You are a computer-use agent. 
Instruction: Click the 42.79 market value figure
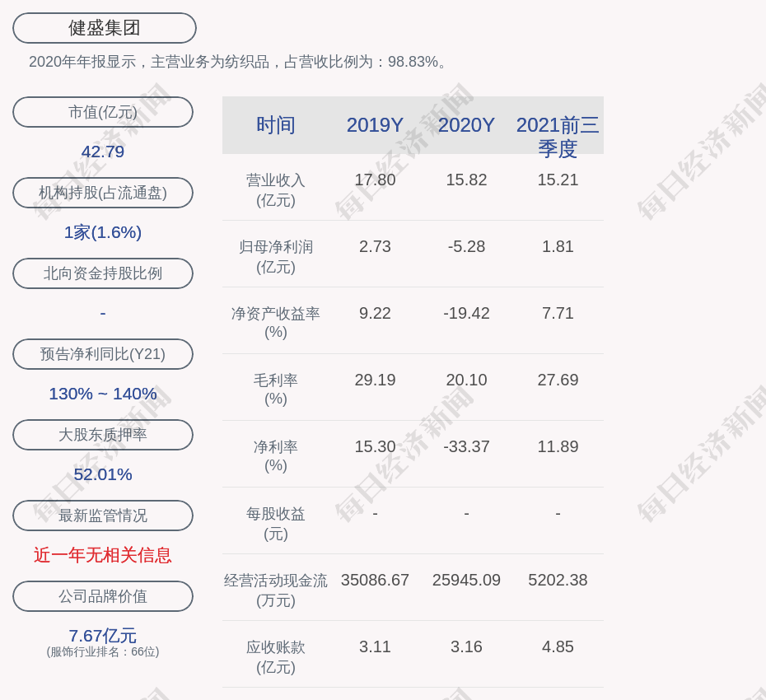click(103, 152)
